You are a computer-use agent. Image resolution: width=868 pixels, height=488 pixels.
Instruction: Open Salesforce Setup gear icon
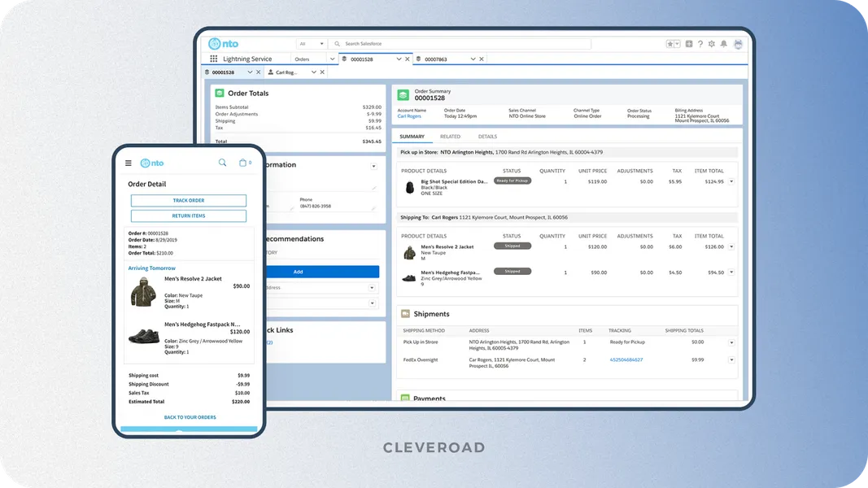coord(712,43)
